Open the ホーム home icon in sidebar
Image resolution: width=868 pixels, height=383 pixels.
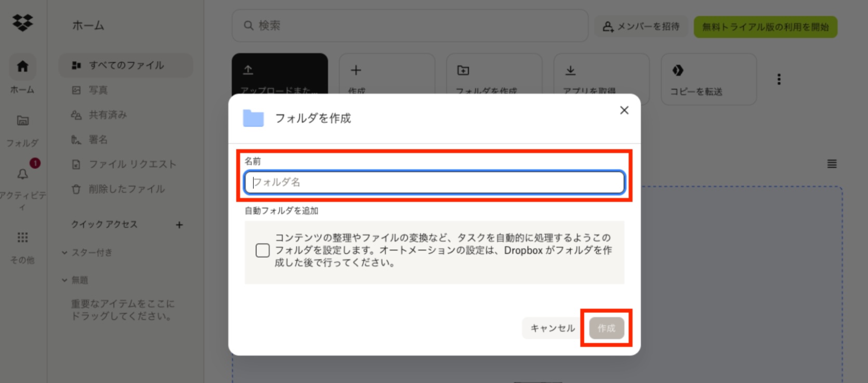coord(22,67)
